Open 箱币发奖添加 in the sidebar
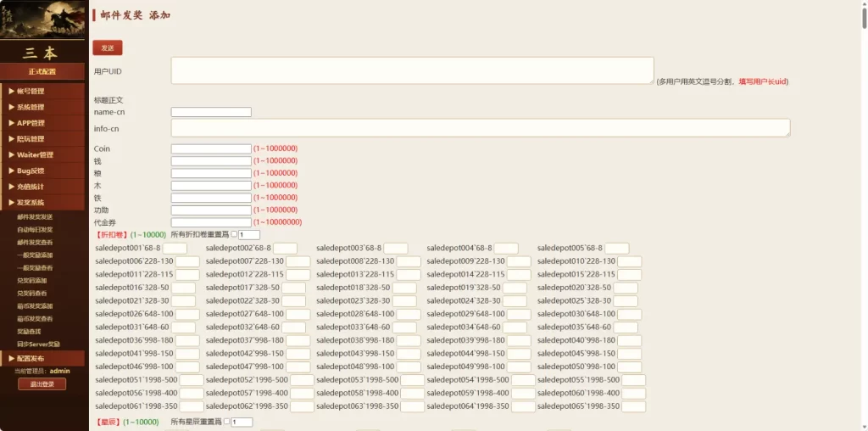 pyautogui.click(x=35, y=306)
